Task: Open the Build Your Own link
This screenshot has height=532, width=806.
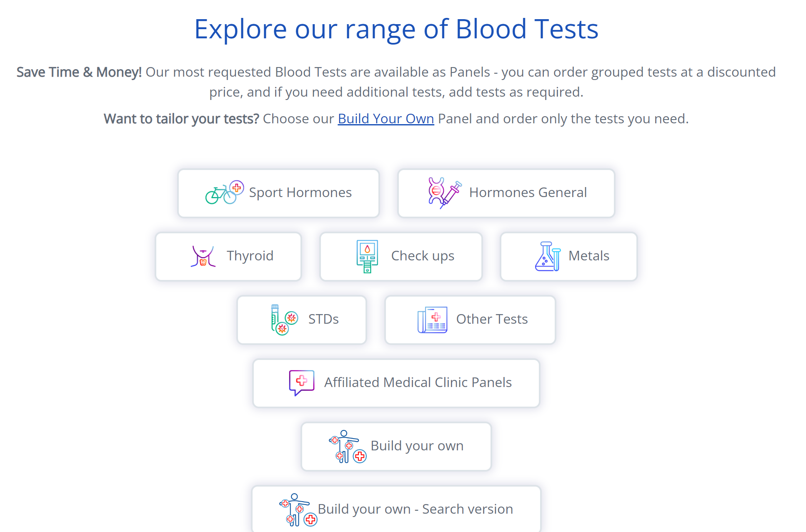Action: pyautogui.click(x=386, y=119)
